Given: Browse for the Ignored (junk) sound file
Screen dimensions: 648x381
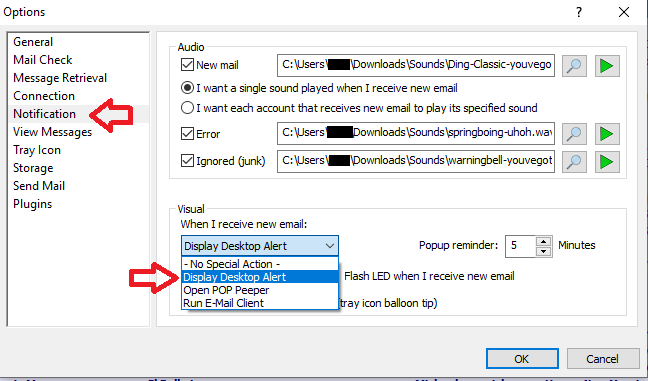Looking at the screenshot, I should [574, 161].
